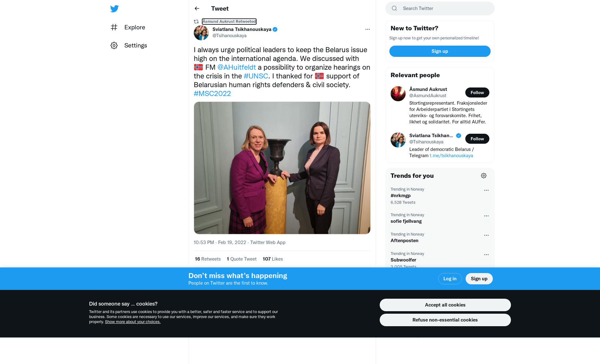Click Sviatlana Tsikhanouskaya's tweet avatar
The width and height of the screenshot is (600, 364).
[x=201, y=32]
